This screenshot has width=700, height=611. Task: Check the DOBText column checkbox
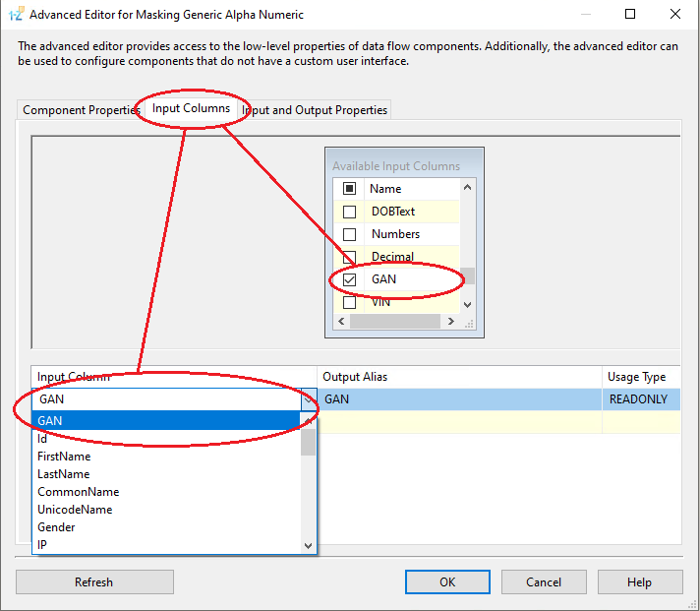(349, 212)
